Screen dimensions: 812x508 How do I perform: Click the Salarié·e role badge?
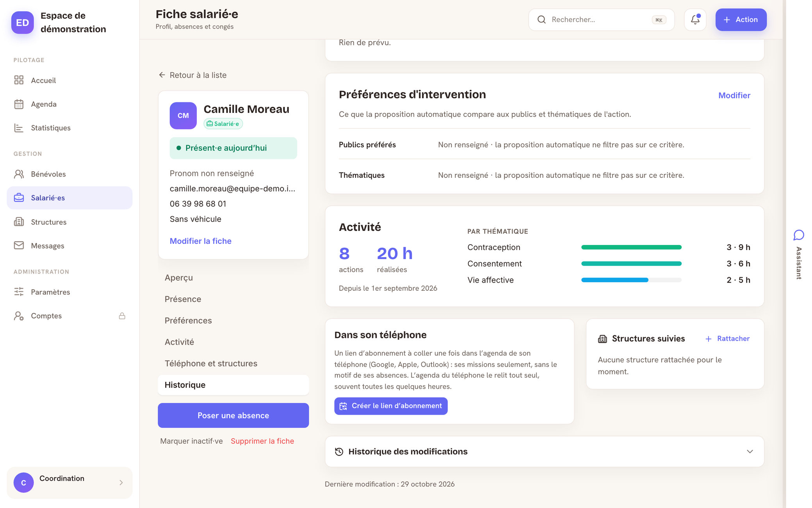223,124
